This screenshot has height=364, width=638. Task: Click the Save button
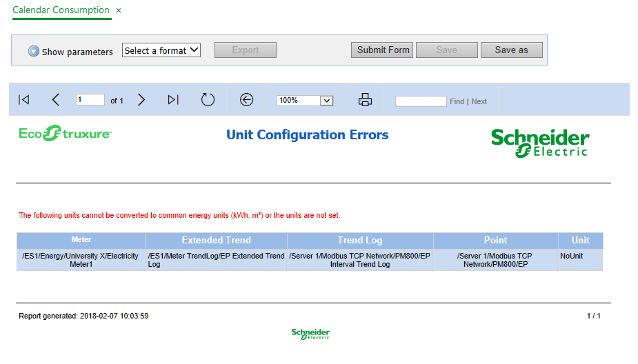click(x=447, y=50)
